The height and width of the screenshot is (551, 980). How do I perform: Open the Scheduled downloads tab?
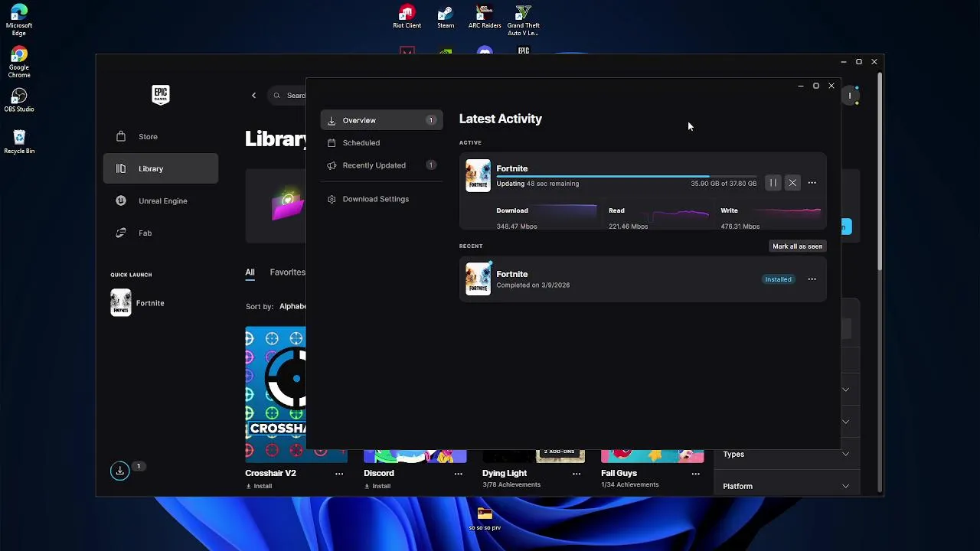coord(381,142)
